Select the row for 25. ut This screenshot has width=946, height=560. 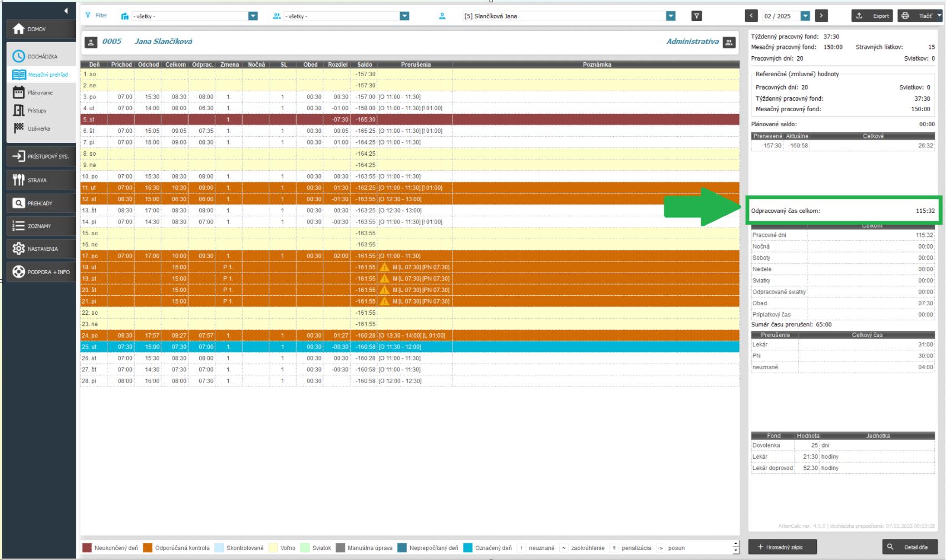tap(223, 347)
